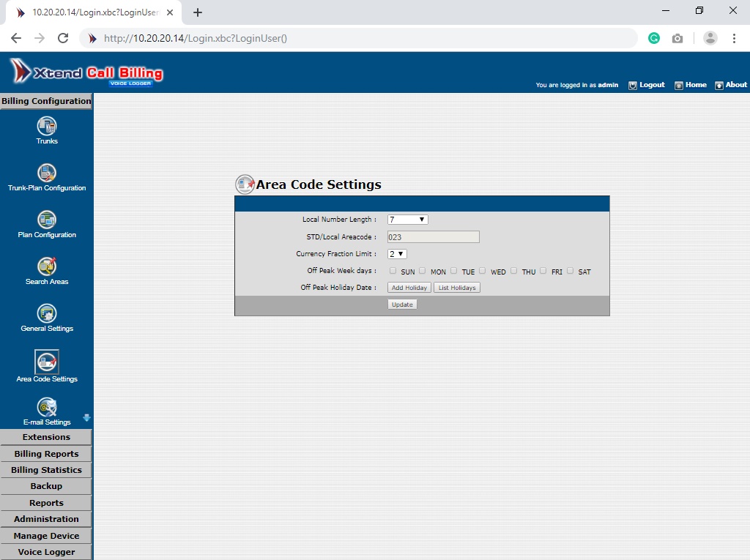
Task: Open the E-mail Settings icon
Action: (x=47, y=408)
